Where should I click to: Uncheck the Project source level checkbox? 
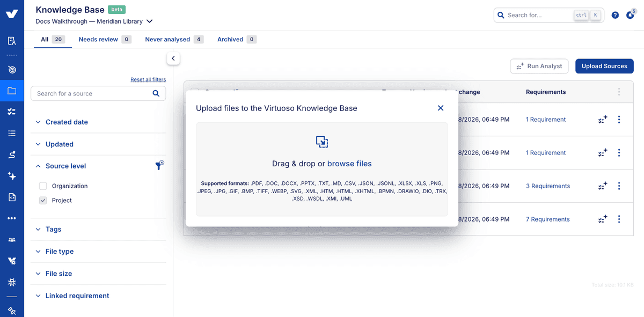pos(43,201)
